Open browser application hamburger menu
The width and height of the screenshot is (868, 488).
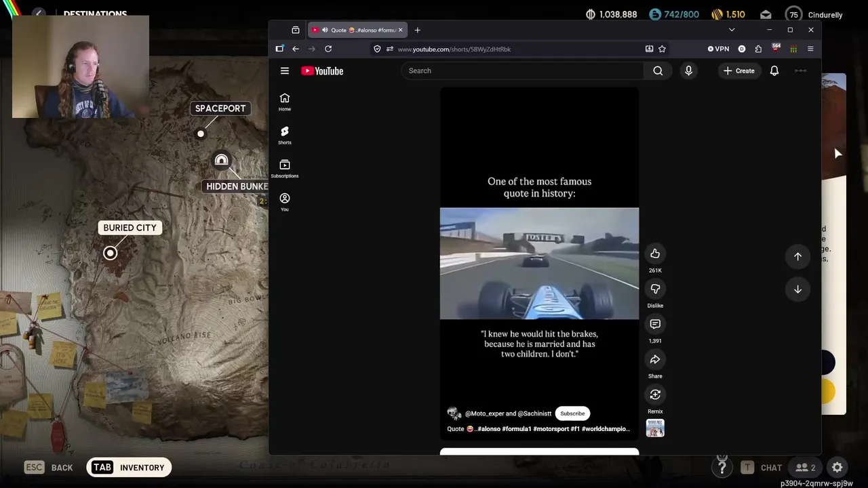[x=810, y=49]
